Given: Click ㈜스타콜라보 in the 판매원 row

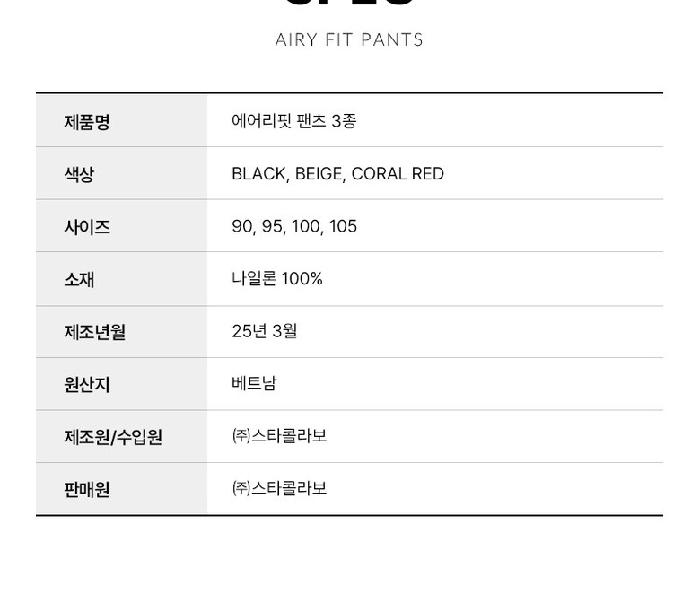Looking at the screenshot, I should (x=279, y=488).
